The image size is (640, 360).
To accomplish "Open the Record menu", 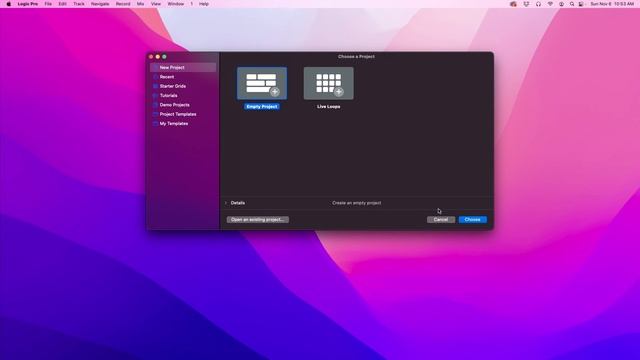I will point(123,4).
